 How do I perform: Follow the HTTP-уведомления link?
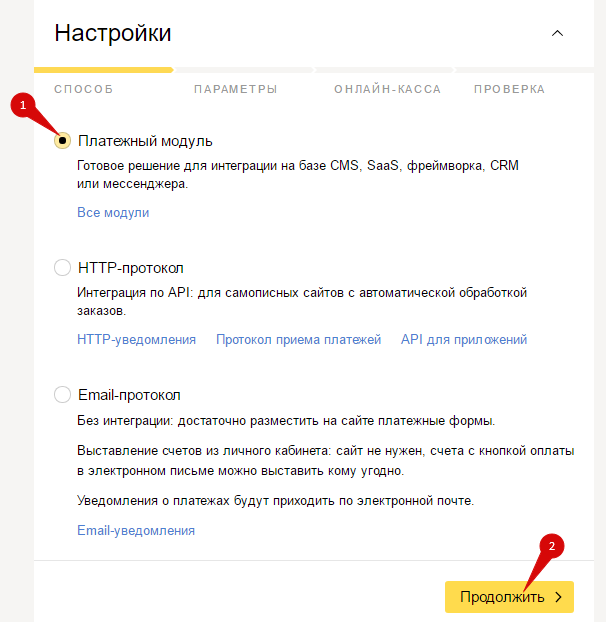pos(136,340)
